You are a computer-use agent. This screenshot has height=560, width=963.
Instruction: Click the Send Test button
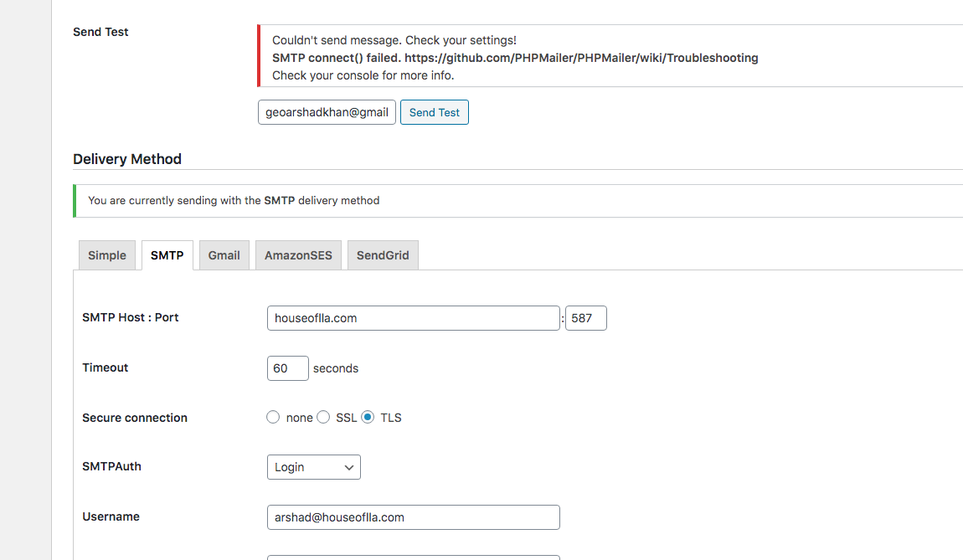pos(434,112)
